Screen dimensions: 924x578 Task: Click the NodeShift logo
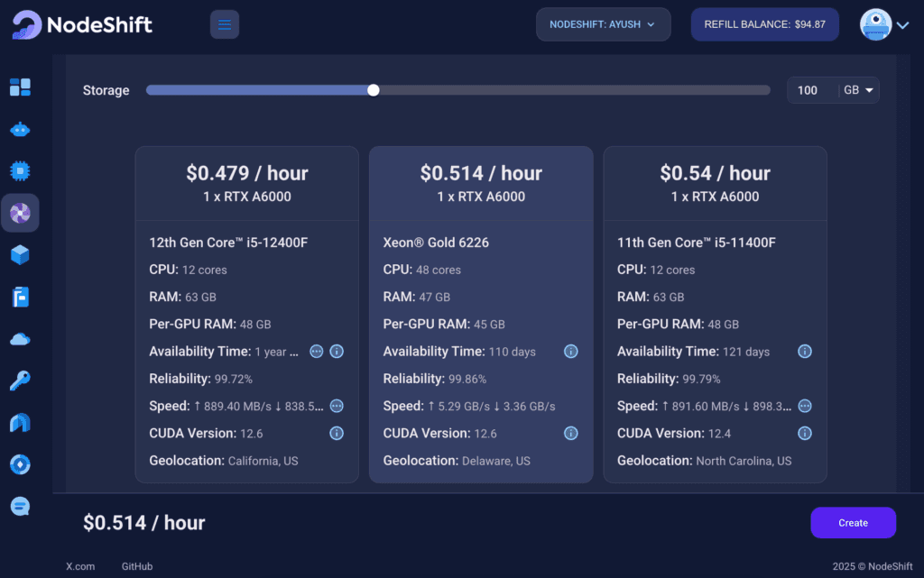pos(82,24)
